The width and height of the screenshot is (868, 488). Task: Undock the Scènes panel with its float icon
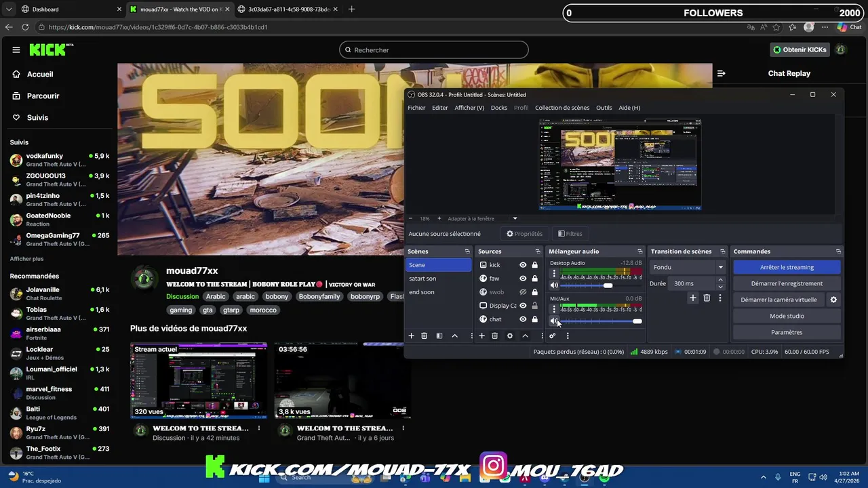click(x=467, y=251)
